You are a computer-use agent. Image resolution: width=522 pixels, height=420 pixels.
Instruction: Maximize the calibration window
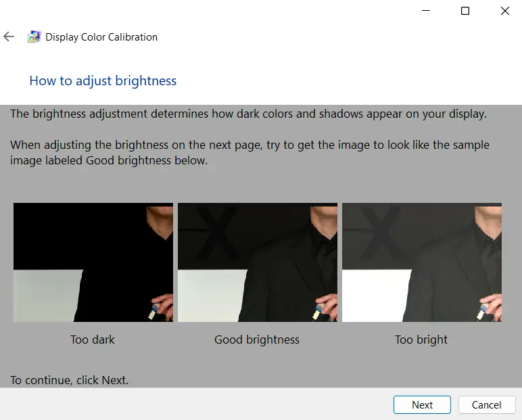pos(465,11)
